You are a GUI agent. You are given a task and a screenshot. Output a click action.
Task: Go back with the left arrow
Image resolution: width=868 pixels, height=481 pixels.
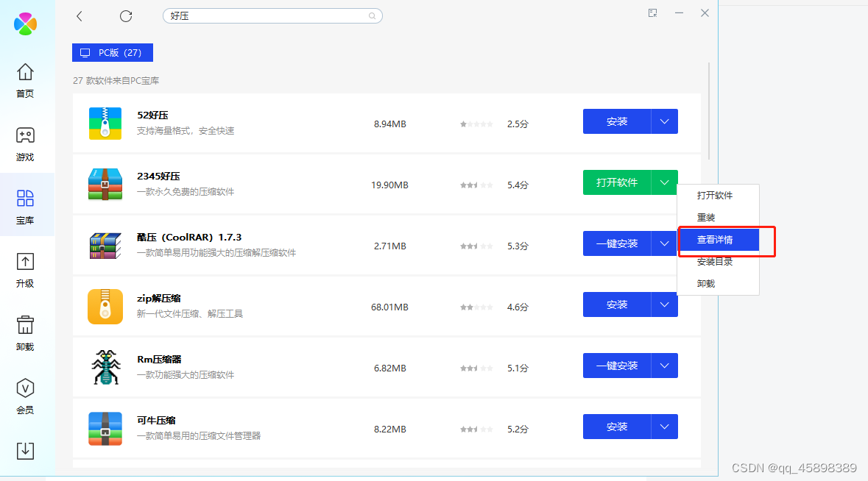click(80, 16)
